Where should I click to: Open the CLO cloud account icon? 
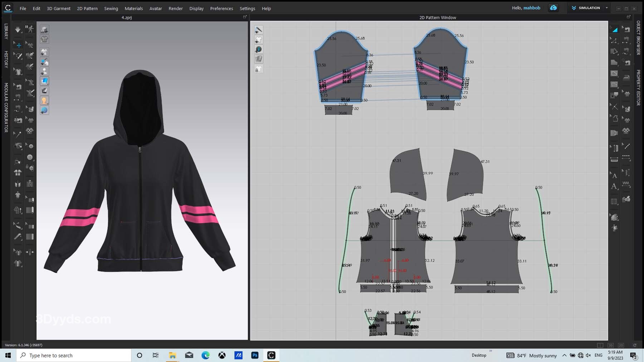553,8
